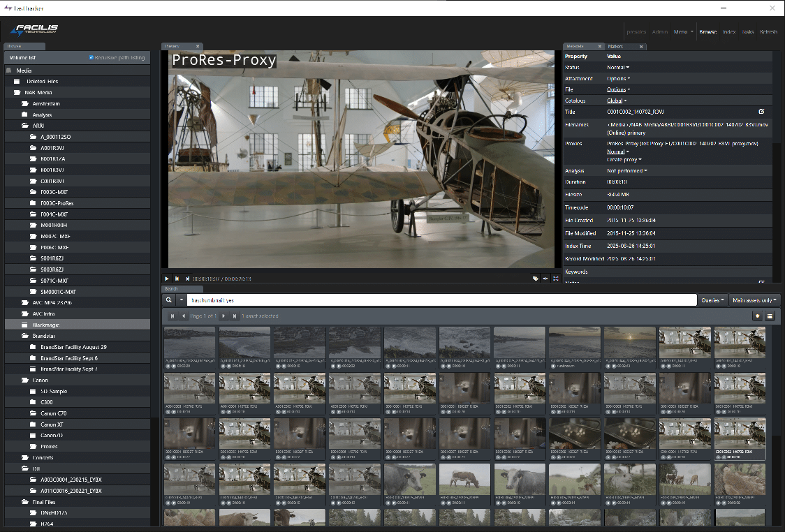Screen dimensions: 785x532
Task: Click the star icon near the results toolbar
Action: click(757, 316)
